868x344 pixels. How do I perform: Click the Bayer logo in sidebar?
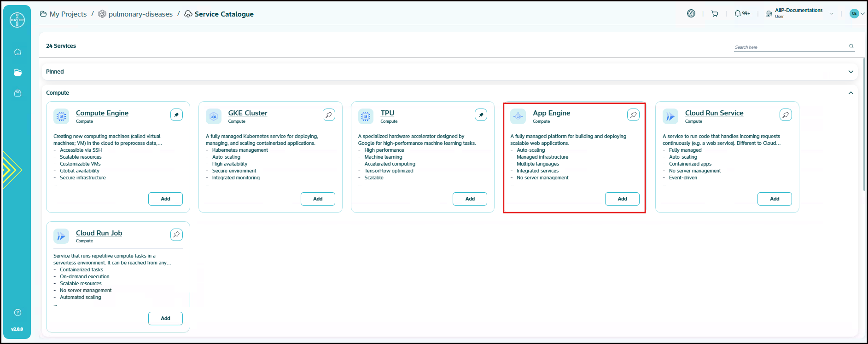click(x=17, y=20)
